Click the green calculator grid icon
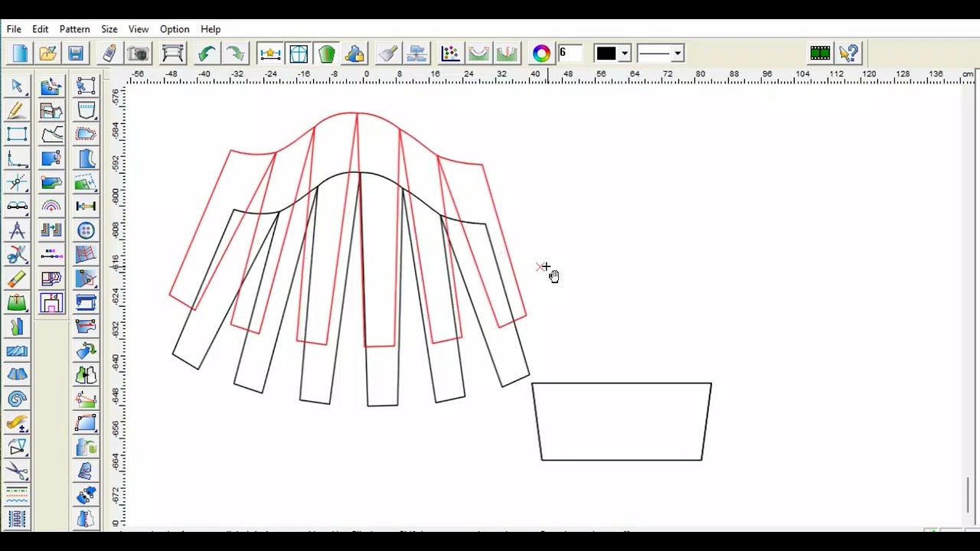The height and width of the screenshot is (551, 980). (820, 54)
